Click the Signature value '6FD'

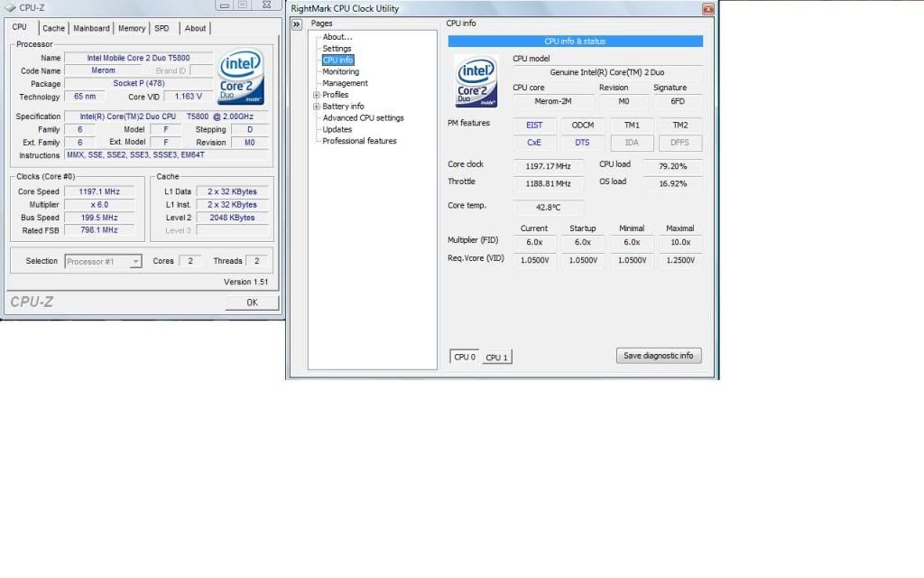pos(678,101)
